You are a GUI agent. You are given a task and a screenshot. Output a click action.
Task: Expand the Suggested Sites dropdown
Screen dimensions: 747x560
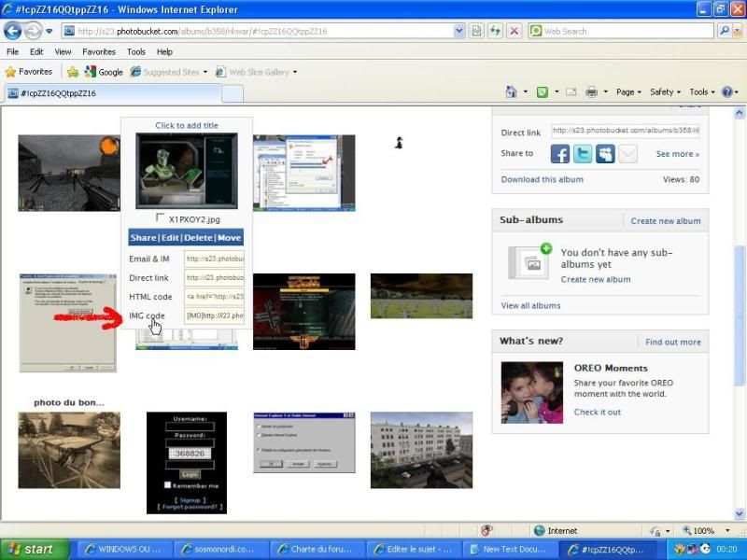[x=204, y=72]
